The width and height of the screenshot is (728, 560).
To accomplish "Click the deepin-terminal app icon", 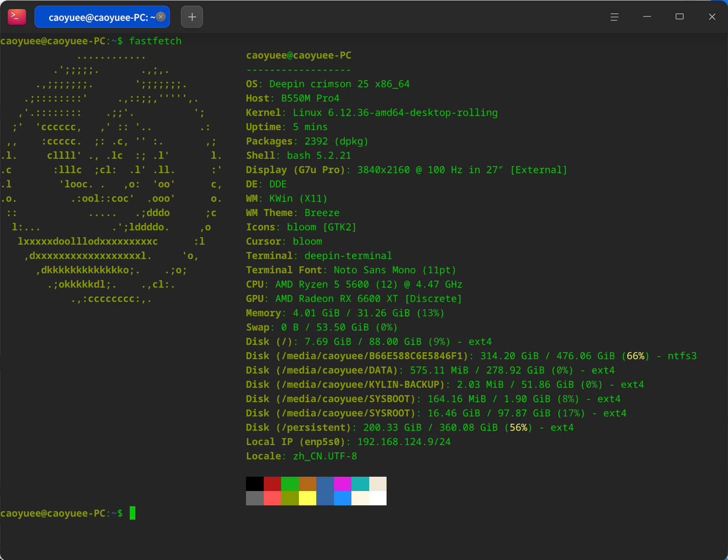I will [17, 17].
